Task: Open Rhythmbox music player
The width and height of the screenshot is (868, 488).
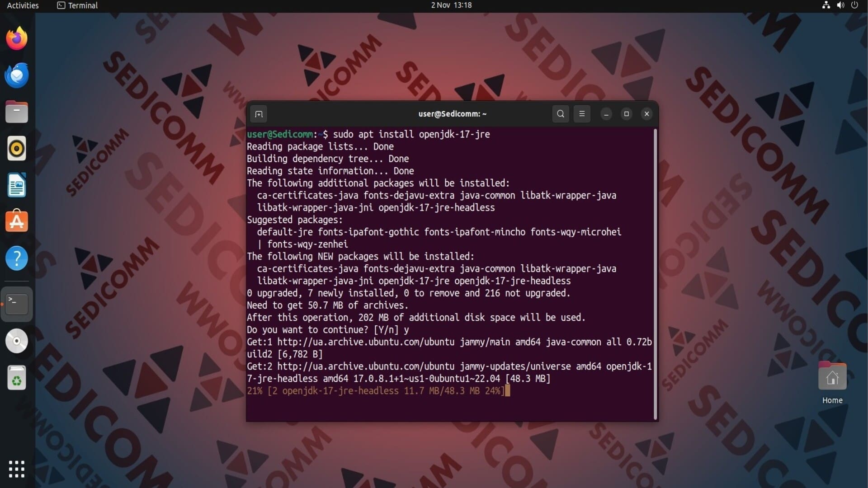Action: (17, 148)
